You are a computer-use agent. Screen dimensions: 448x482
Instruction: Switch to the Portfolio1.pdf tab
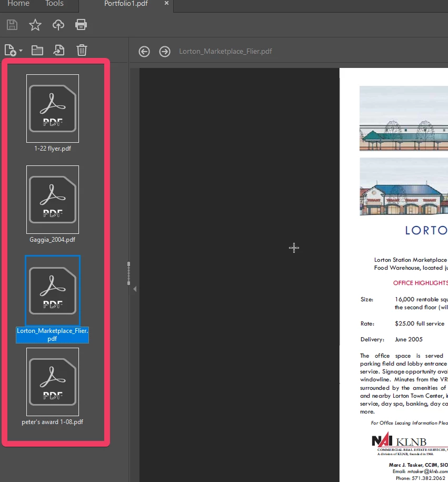pyautogui.click(x=126, y=4)
